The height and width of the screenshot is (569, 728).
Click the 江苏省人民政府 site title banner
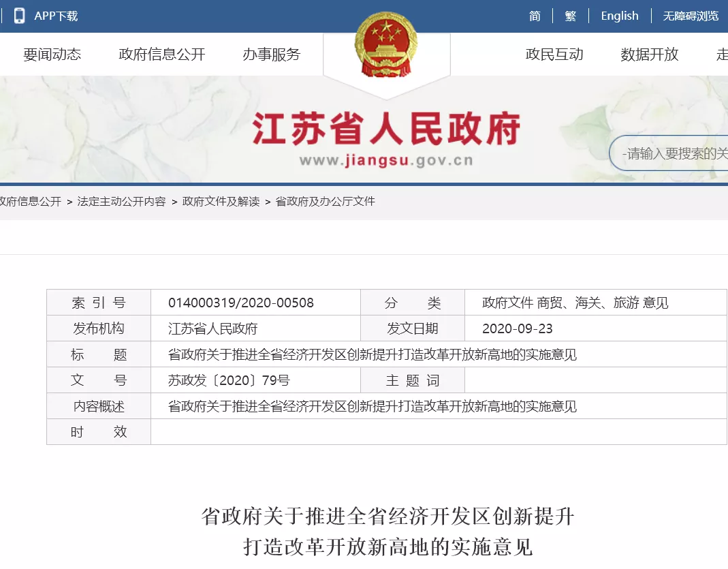click(x=386, y=129)
